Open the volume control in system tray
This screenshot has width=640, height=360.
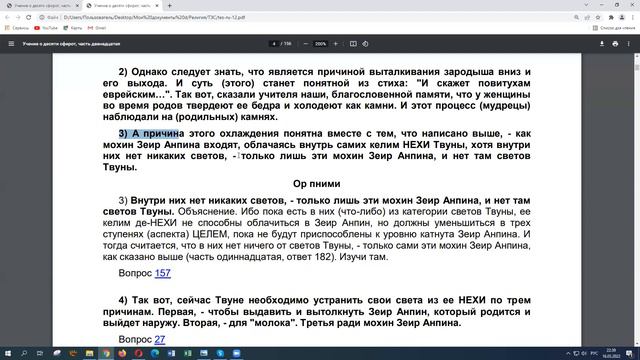click(584, 353)
